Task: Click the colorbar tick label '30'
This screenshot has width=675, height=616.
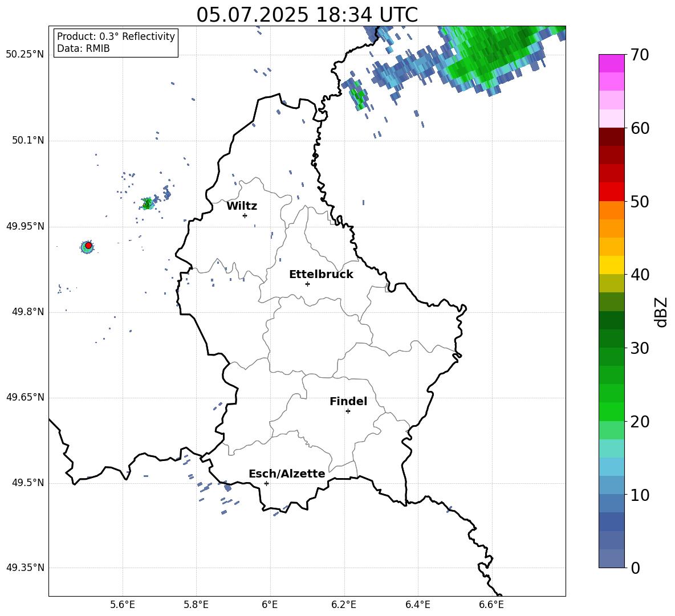Action: pyautogui.click(x=640, y=348)
